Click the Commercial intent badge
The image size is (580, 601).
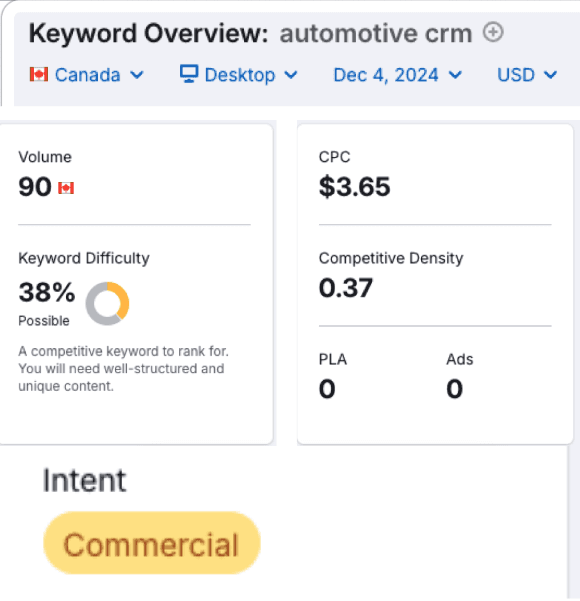(x=152, y=543)
